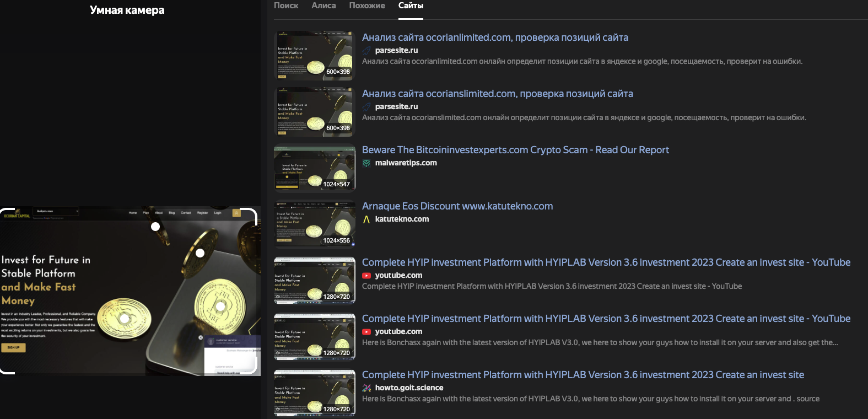Click the parsesite.ru favicon beside ocorianslimited.com result

point(366,107)
